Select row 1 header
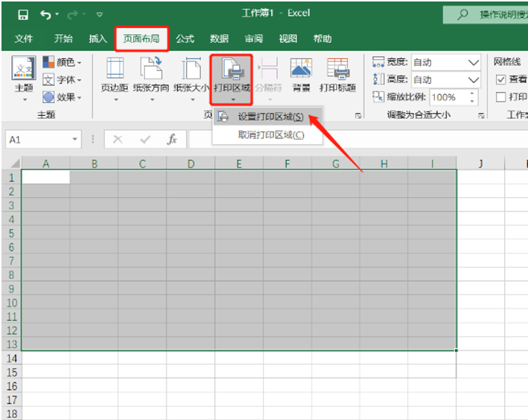 coord(11,177)
